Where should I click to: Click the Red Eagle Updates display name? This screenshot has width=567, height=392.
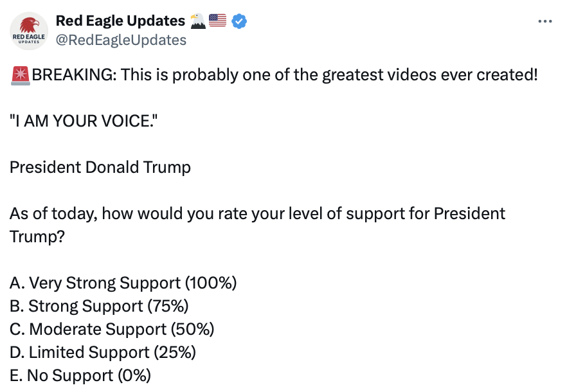click(120, 21)
